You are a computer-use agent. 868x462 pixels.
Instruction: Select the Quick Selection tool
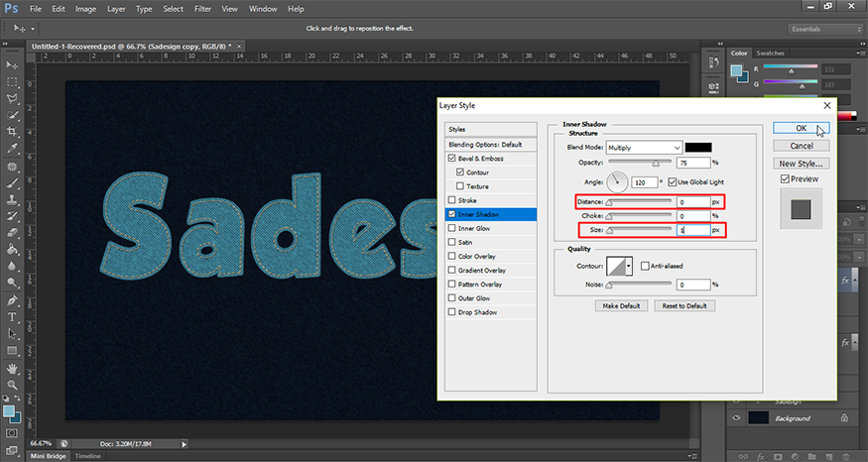12,115
